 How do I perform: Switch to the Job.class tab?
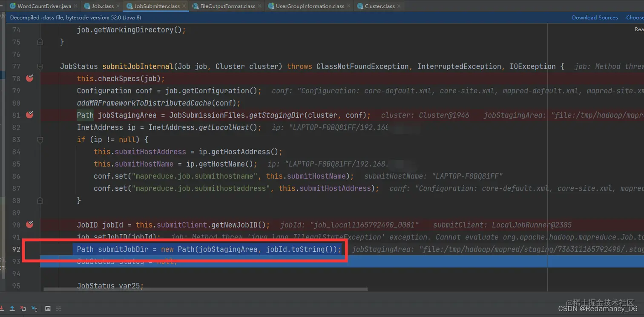click(102, 6)
